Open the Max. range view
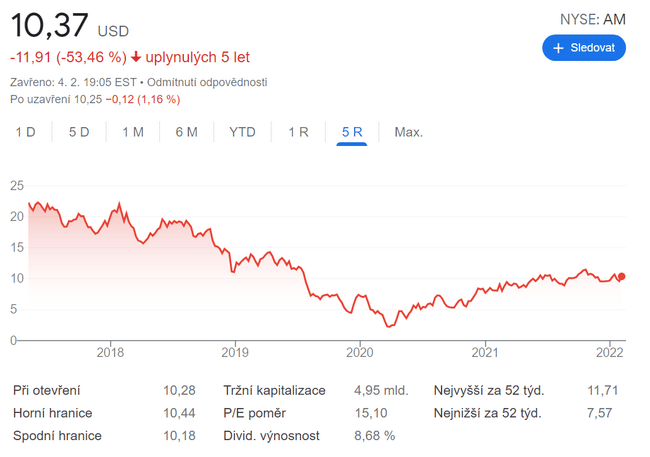Viewport: 650px width, 457px height. (x=408, y=132)
